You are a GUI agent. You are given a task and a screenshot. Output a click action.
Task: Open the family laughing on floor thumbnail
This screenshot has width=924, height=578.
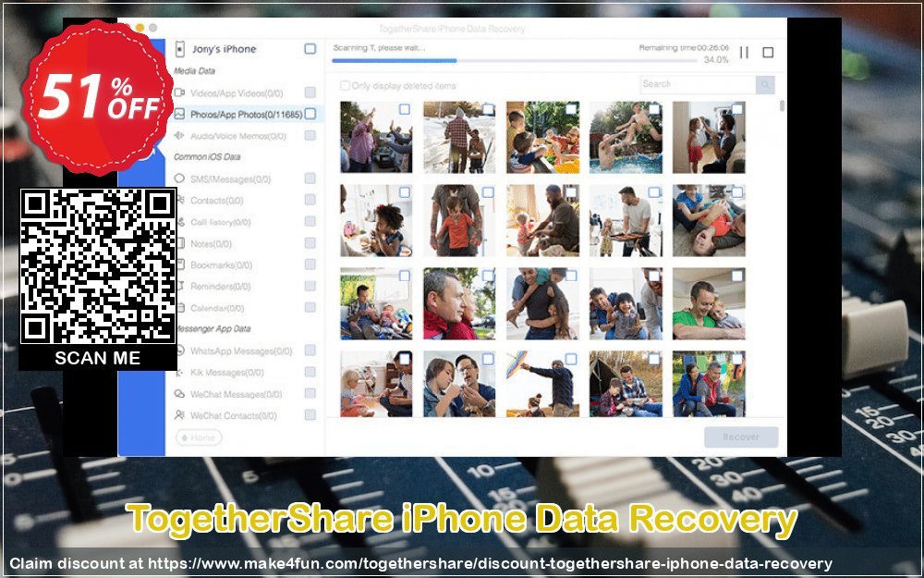tap(709, 221)
